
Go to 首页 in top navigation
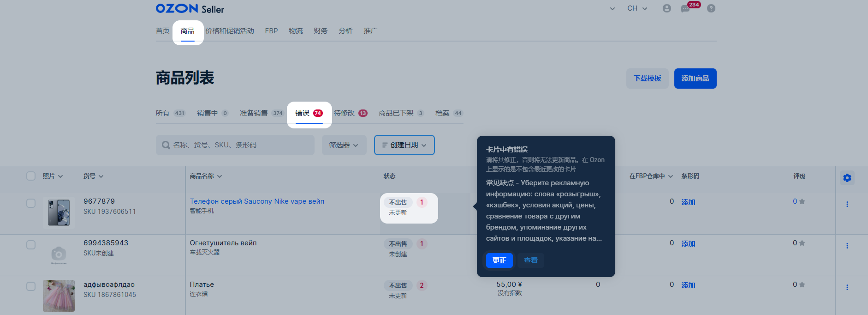click(x=162, y=31)
